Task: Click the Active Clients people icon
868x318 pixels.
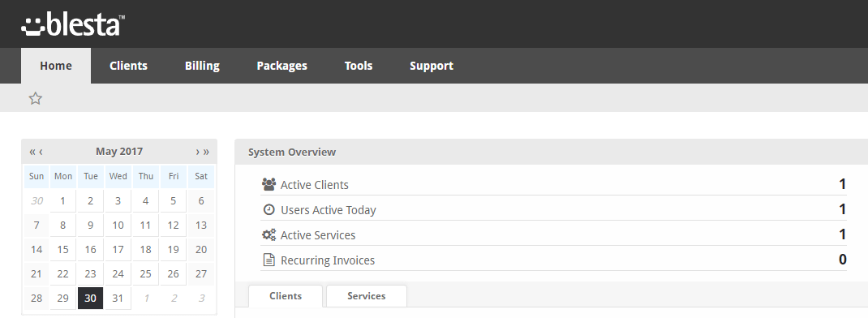Action: [269, 184]
